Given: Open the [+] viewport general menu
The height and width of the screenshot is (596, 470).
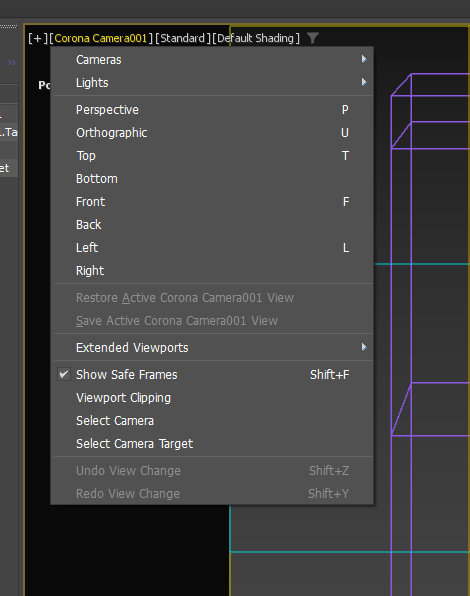Looking at the screenshot, I should [x=38, y=38].
